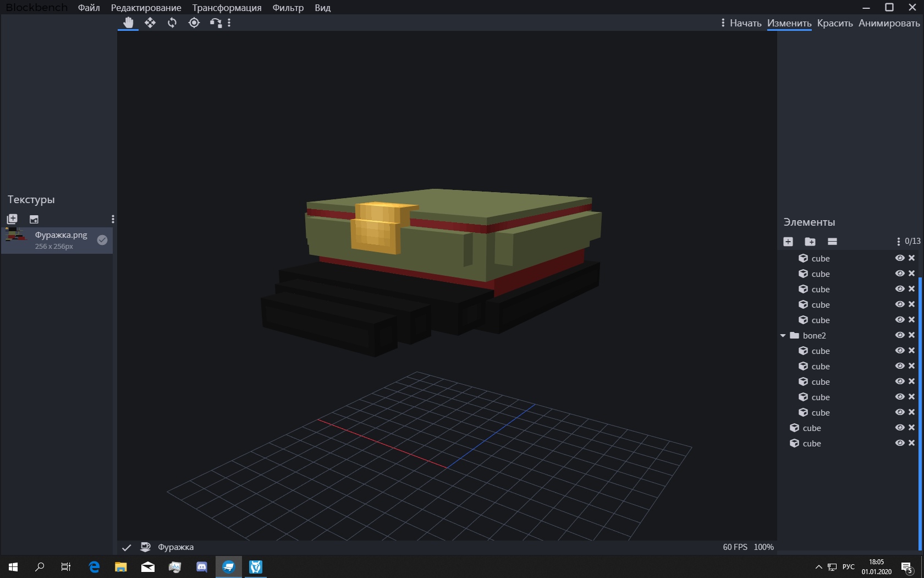Click the 100% zoom readout

pos(763,547)
